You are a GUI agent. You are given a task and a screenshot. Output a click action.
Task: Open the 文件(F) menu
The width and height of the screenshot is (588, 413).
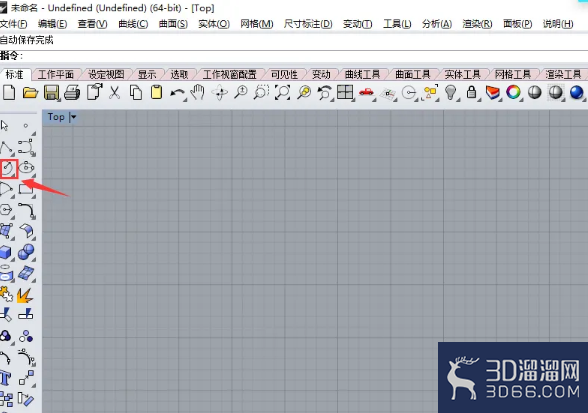coord(14,24)
